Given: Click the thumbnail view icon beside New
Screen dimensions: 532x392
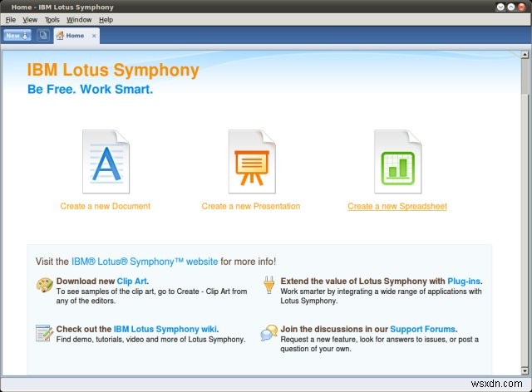Looking at the screenshot, I should (43, 35).
